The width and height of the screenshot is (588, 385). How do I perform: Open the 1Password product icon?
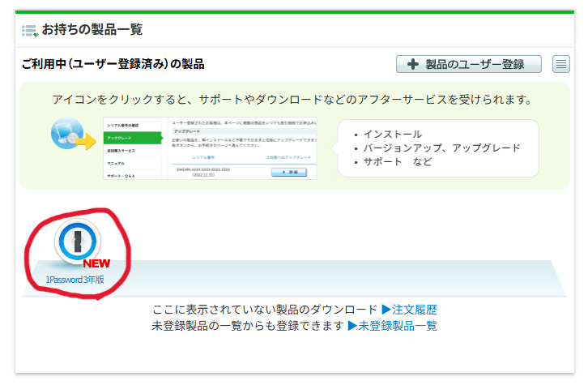point(79,241)
